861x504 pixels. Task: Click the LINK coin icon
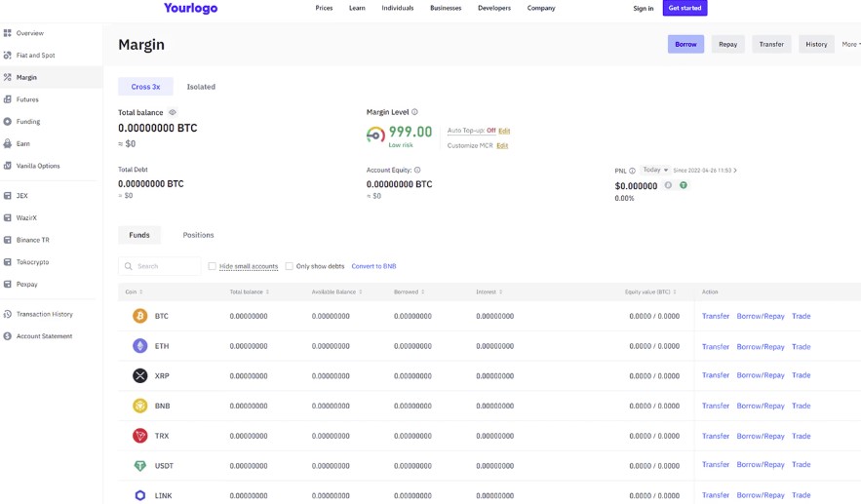tap(140, 495)
